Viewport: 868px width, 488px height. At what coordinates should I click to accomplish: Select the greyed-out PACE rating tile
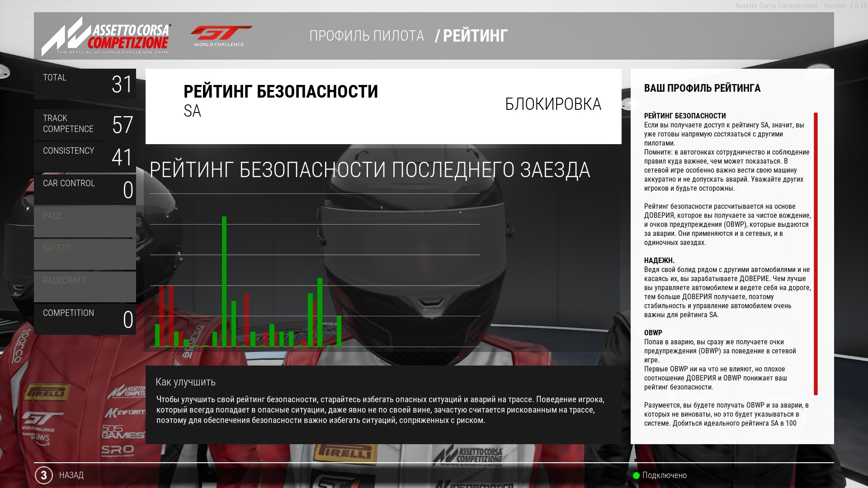(x=85, y=221)
